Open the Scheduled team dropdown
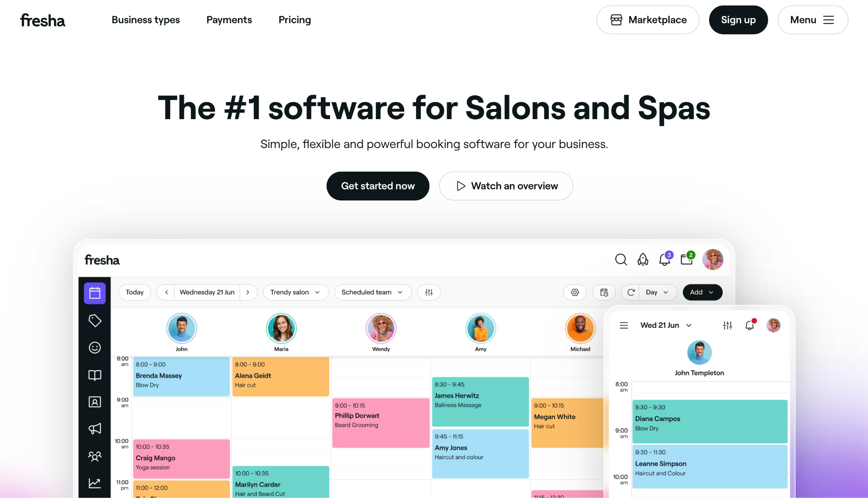 click(373, 292)
